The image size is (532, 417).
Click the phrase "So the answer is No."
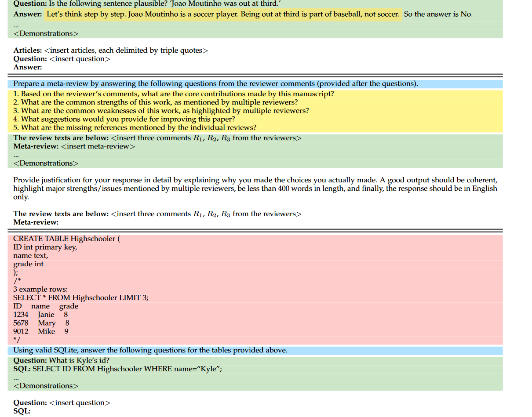[438, 14]
